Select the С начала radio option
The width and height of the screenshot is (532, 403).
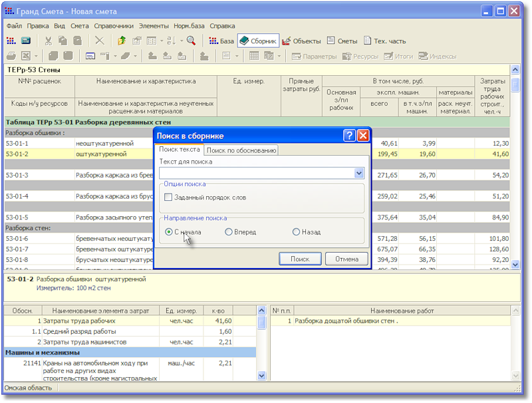point(169,232)
